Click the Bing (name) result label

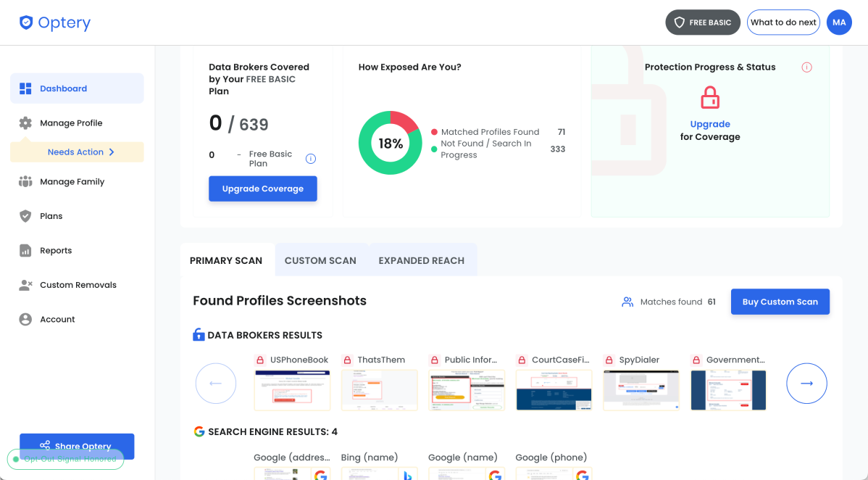click(x=370, y=458)
